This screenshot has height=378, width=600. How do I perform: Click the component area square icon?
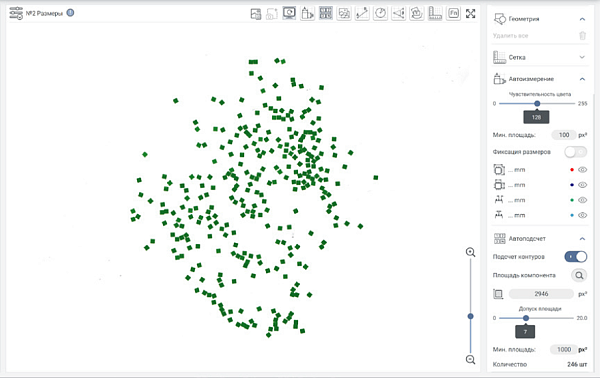pyautogui.click(x=498, y=294)
